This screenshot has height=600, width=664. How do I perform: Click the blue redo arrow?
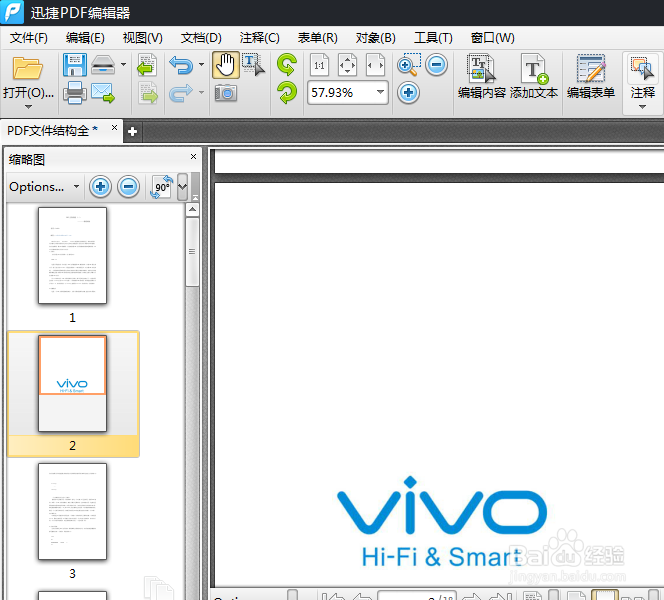(x=181, y=93)
